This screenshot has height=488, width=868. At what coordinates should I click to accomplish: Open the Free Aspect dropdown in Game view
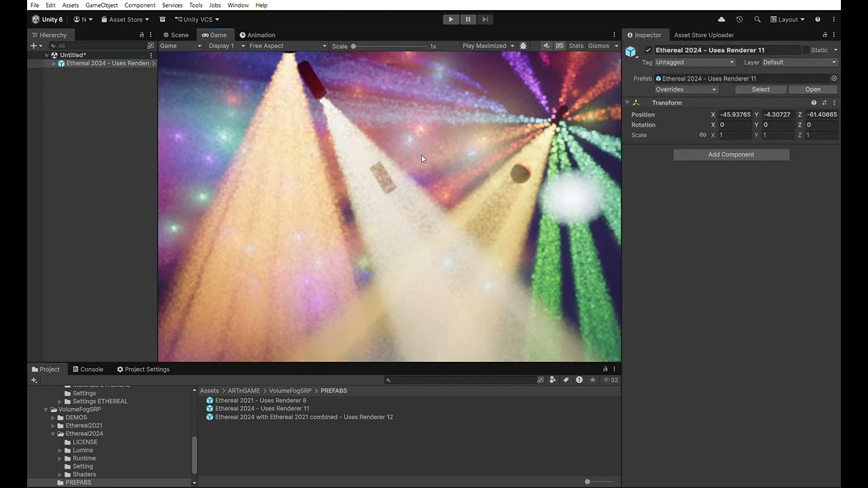pyautogui.click(x=288, y=46)
